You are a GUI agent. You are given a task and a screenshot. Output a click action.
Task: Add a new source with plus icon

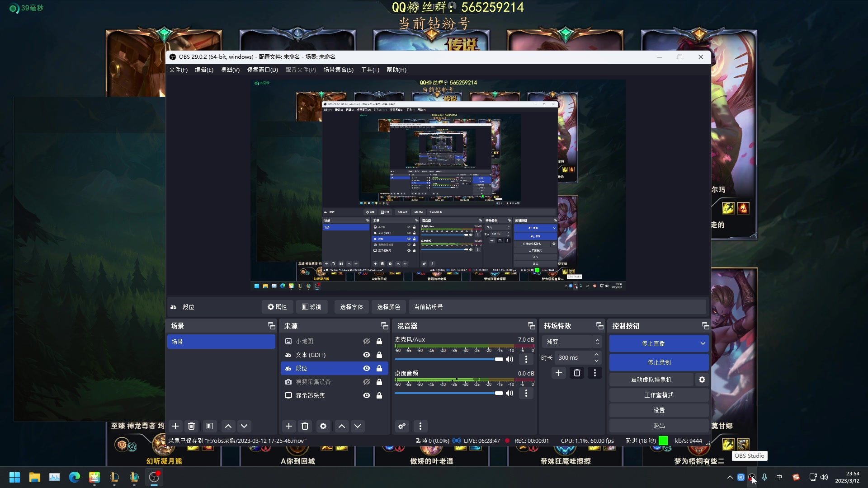click(x=289, y=426)
